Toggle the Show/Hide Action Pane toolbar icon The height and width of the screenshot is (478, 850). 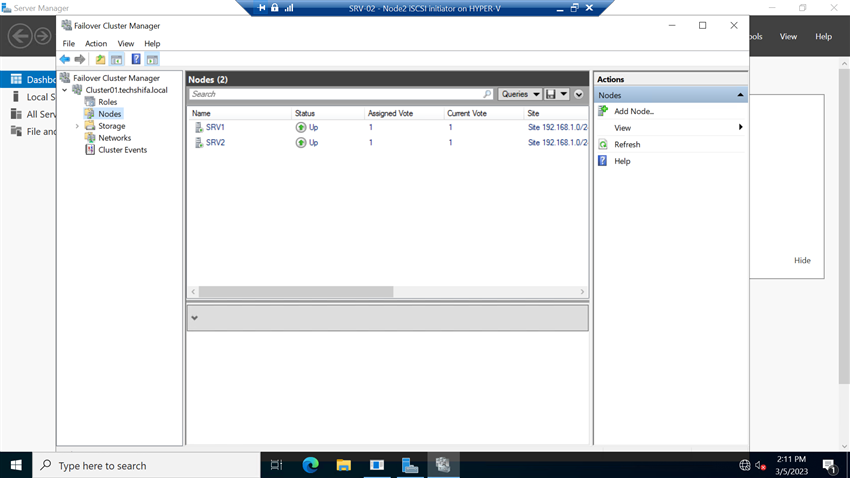tap(152, 59)
